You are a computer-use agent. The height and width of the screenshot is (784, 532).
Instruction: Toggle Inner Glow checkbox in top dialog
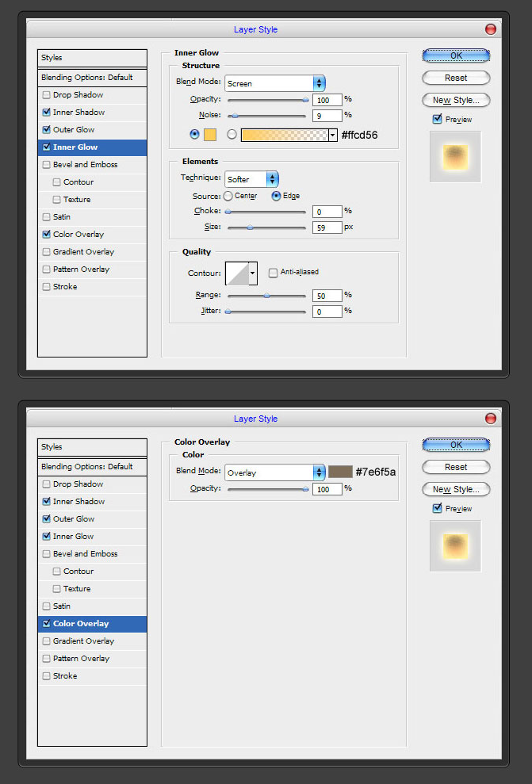47,147
